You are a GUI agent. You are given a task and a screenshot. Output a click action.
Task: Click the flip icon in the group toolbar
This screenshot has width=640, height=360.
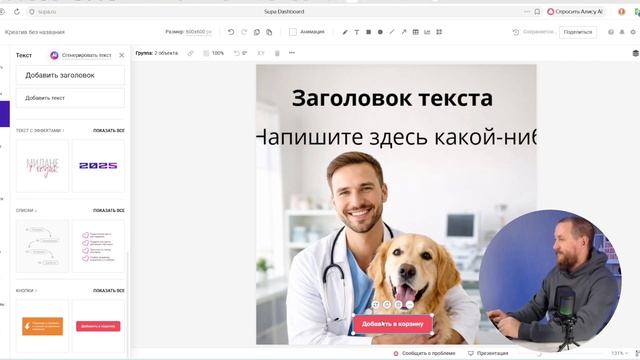[261, 53]
